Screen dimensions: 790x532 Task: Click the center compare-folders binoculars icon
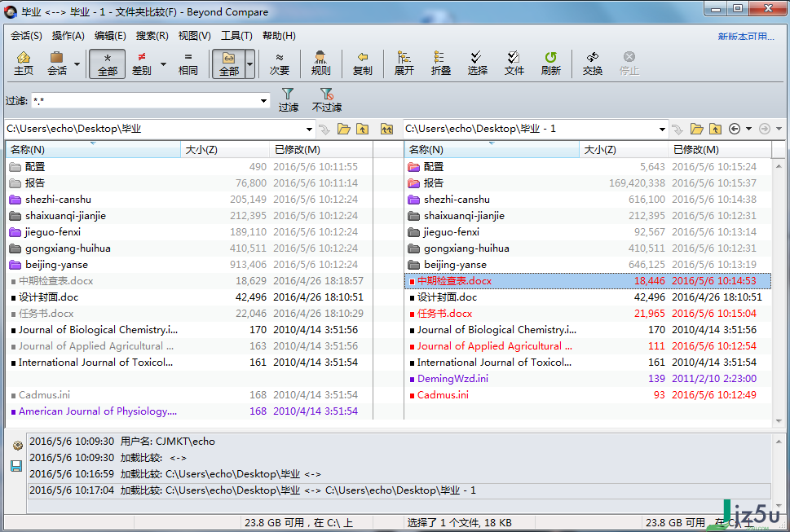click(386, 130)
